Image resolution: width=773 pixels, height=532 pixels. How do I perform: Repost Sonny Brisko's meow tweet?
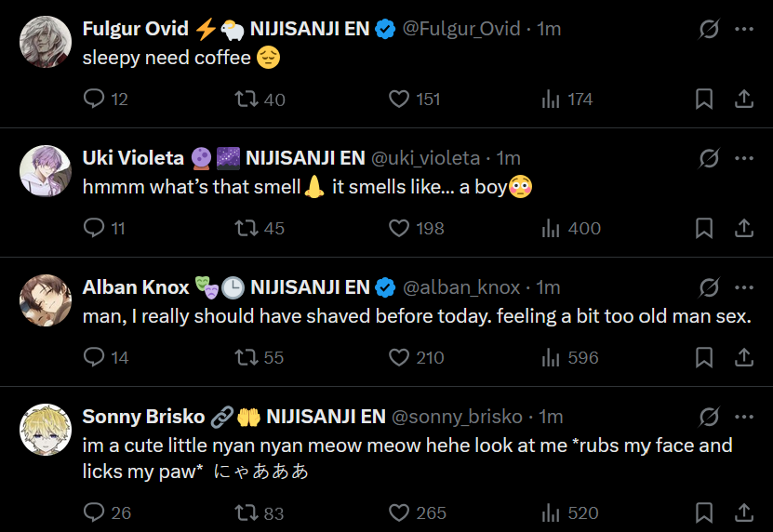[x=247, y=512]
